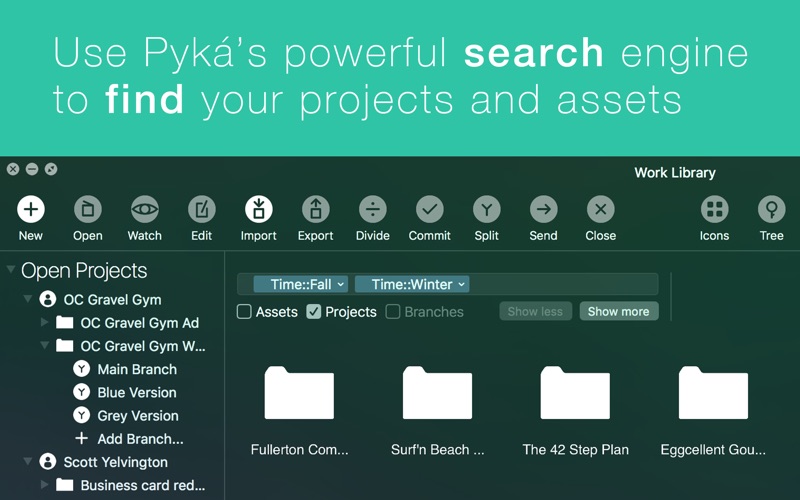
Task: Select the Blue Version label
Action: [137, 392]
